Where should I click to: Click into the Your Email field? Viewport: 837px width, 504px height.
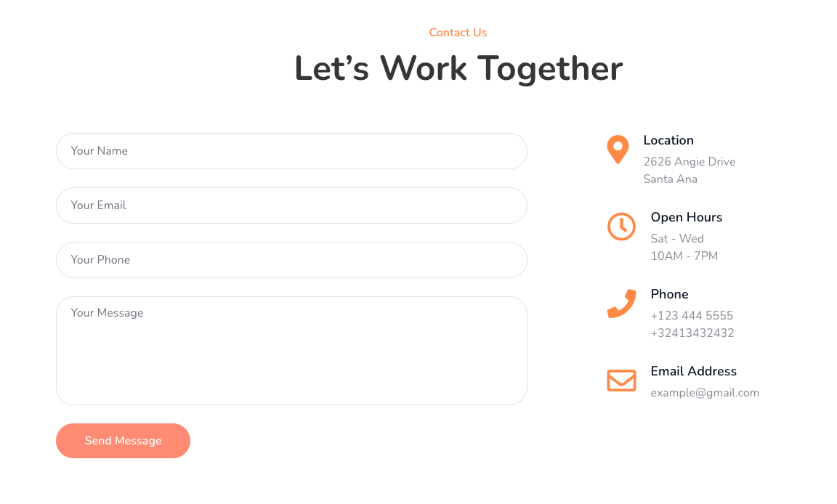click(x=291, y=206)
